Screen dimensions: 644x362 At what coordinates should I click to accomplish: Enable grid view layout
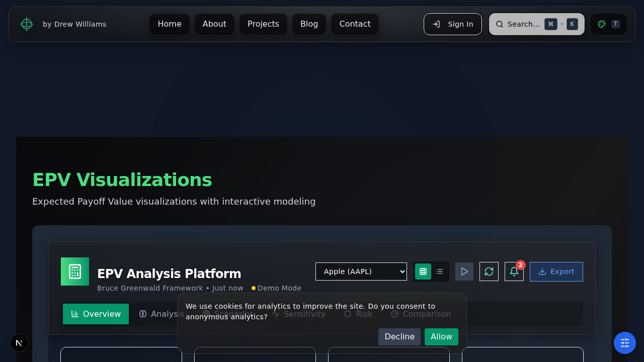[423, 271]
